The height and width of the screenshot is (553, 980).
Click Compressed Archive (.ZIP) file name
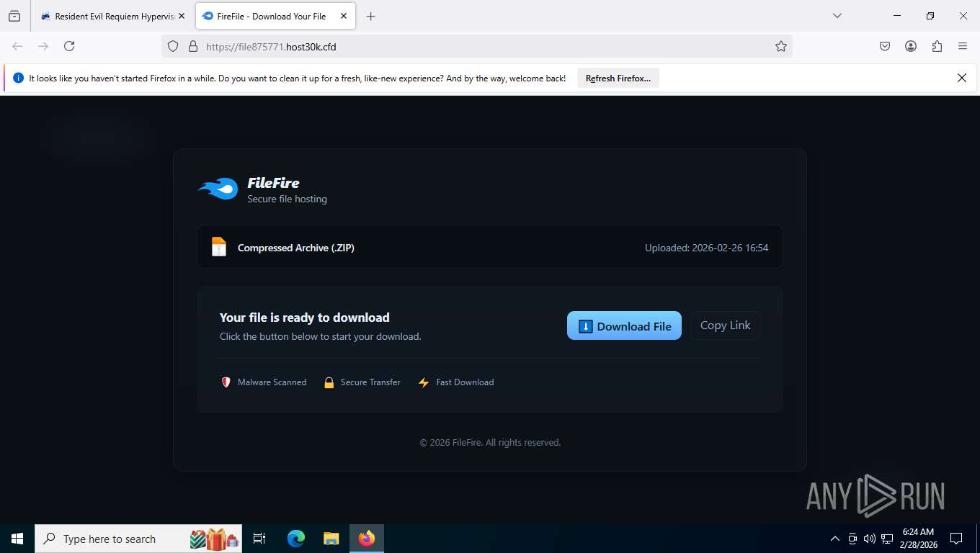296,248
